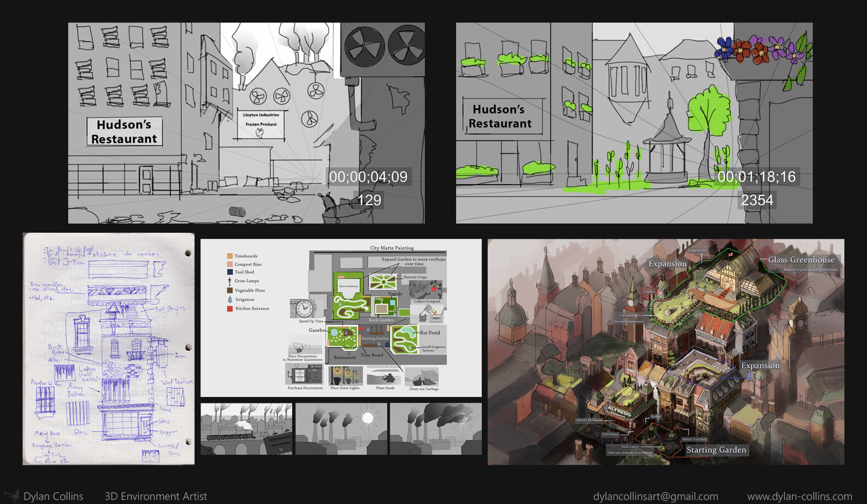Click the Speed Up Time clock image
Image resolution: width=867 pixels, height=504 pixels.
(x=303, y=309)
